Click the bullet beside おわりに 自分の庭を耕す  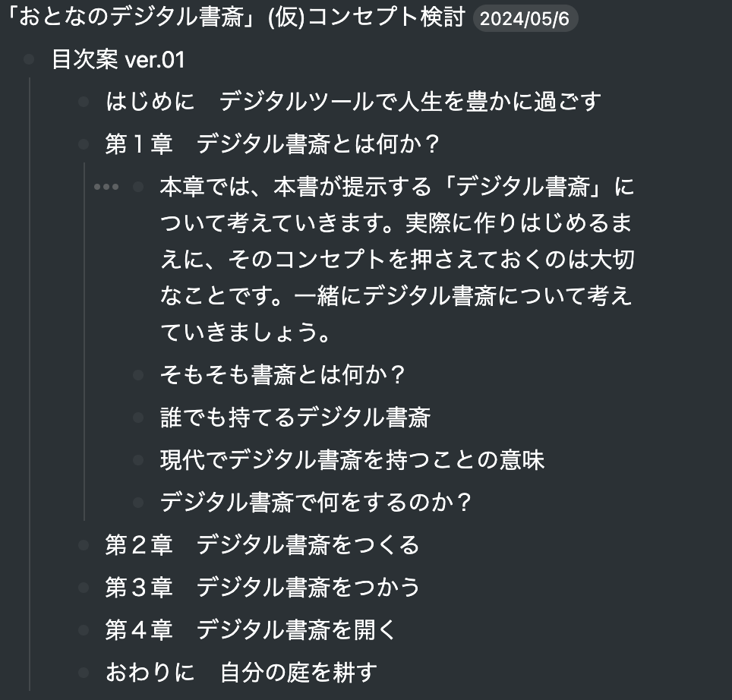(86, 672)
